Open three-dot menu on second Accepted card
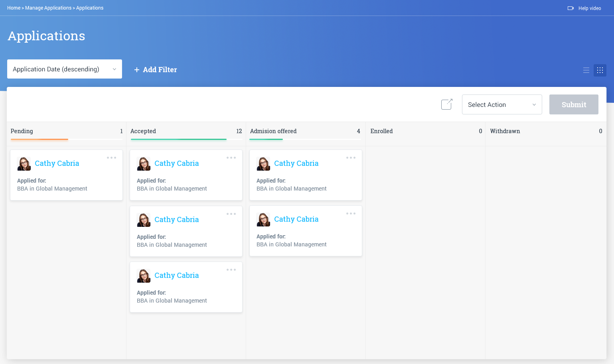614x364 pixels. 231,214
